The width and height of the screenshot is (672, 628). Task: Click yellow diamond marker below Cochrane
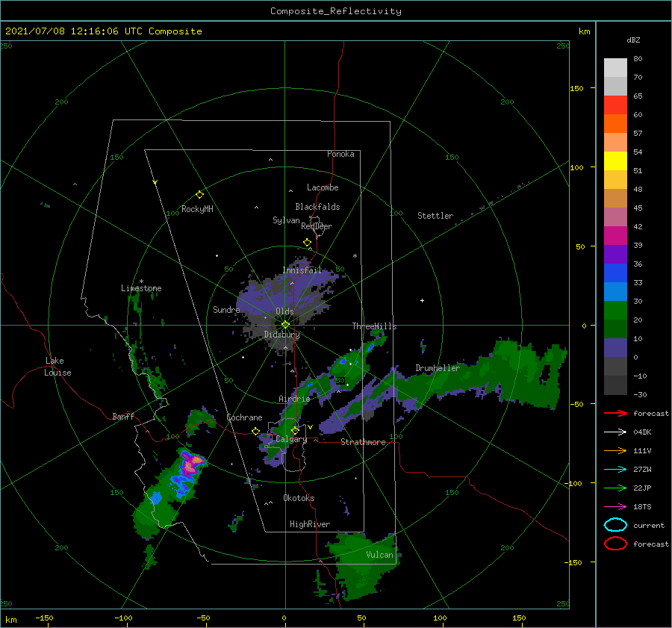255,431
